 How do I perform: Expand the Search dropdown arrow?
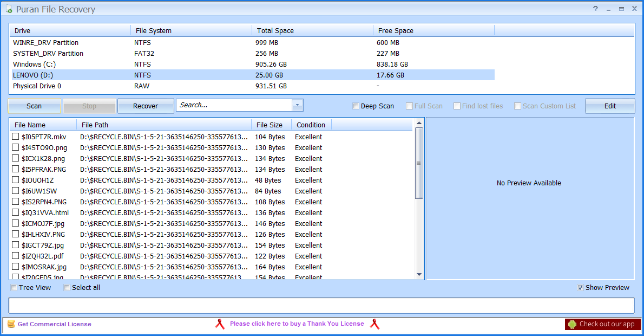(x=297, y=105)
